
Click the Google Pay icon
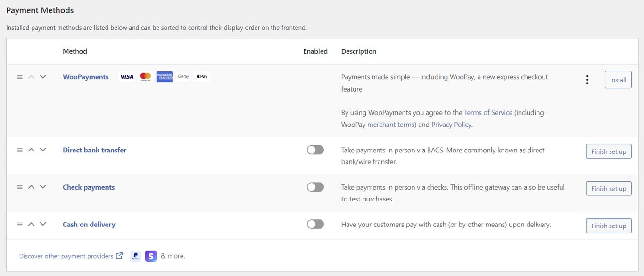(183, 76)
